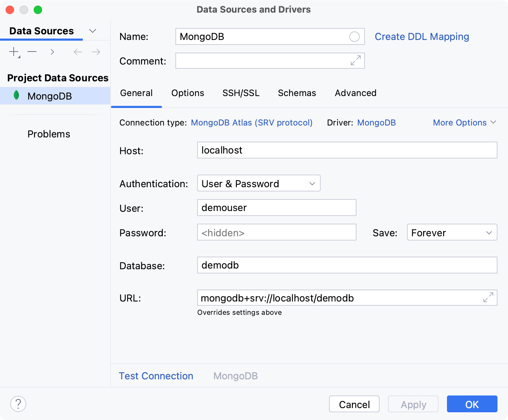Click inside the Host input field
The image size is (508, 420).
[x=347, y=150]
